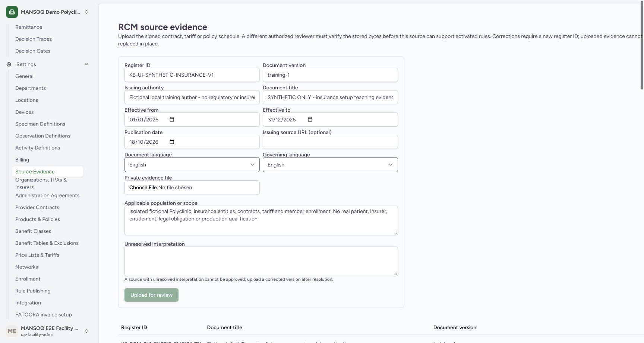644x343 pixels.
Task: Open the organization switcher chevrons next to MANSOQ Demo
Action: [86, 12]
